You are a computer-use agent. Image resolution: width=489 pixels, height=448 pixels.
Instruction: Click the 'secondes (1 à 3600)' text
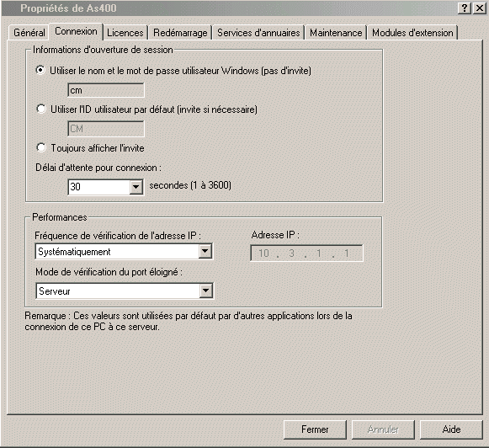coord(190,185)
